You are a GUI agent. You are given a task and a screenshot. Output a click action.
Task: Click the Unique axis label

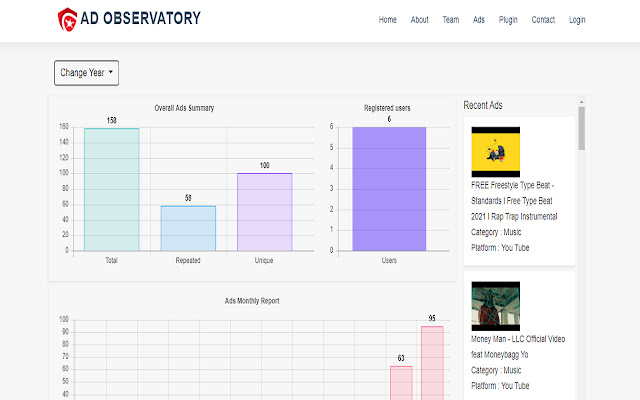pyautogui.click(x=264, y=260)
